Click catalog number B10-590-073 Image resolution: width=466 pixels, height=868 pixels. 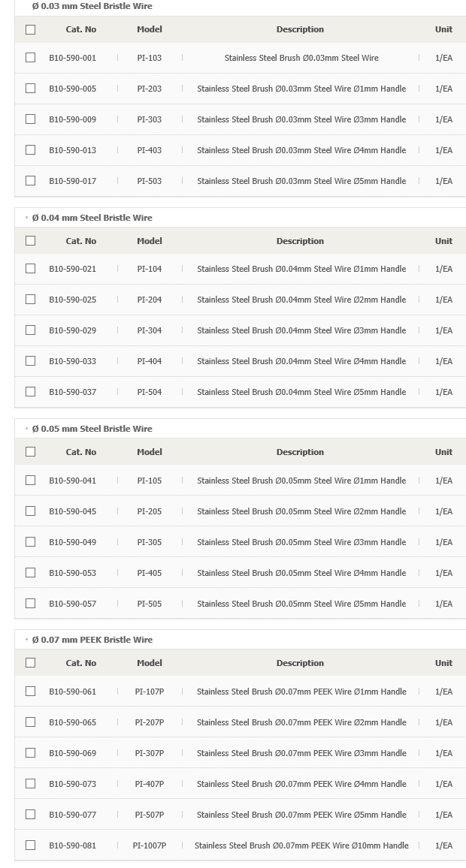(x=73, y=784)
